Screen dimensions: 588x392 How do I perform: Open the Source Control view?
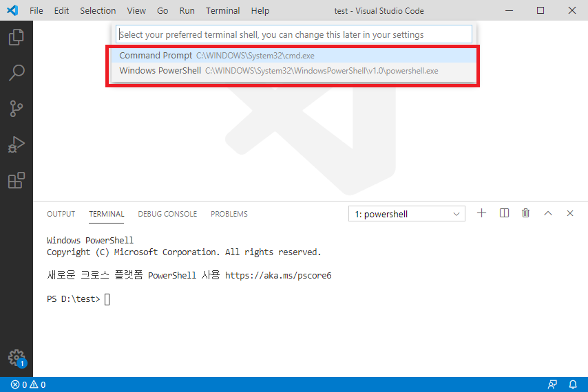(x=16, y=109)
